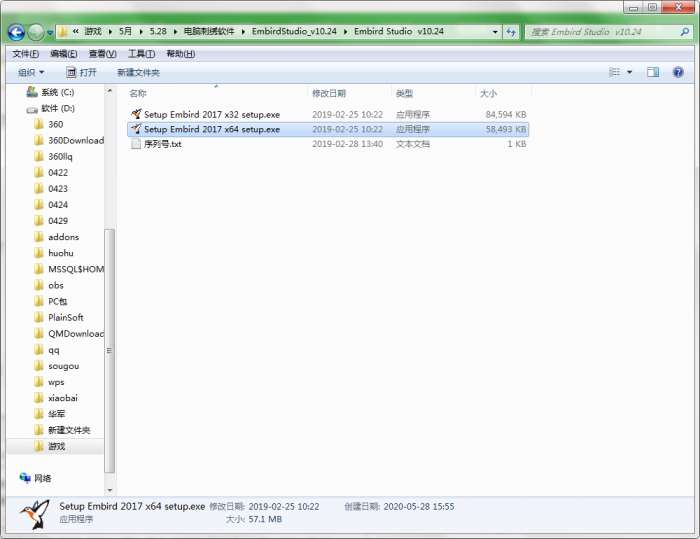The image size is (700, 539).
Task: Click 5.28 in address breadcrumb
Action: [158, 31]
